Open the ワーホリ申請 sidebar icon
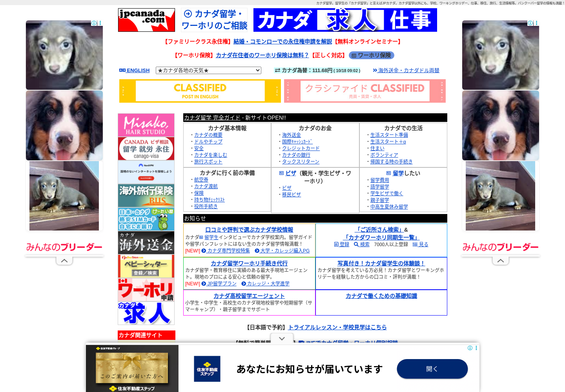Screen dimensions: 565x392 [x=146, y=290]
